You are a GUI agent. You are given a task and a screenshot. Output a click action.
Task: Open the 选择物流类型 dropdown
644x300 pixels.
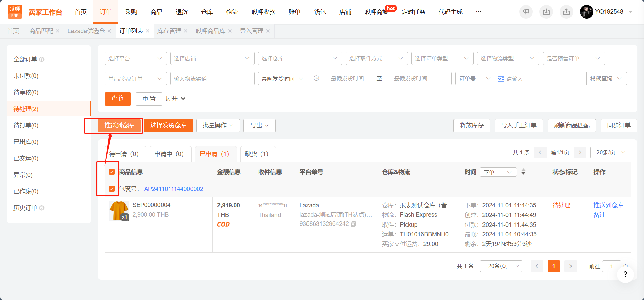tap(508, 58)
